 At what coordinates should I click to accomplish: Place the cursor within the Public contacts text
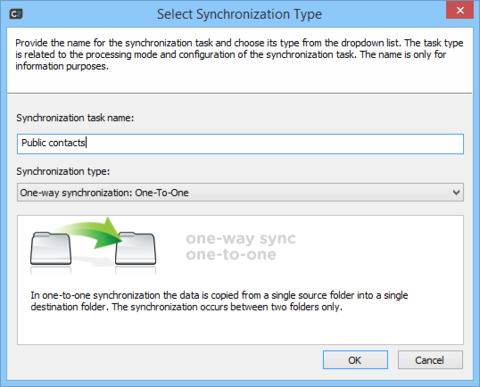pyautogui.click(x=53, y=143)
